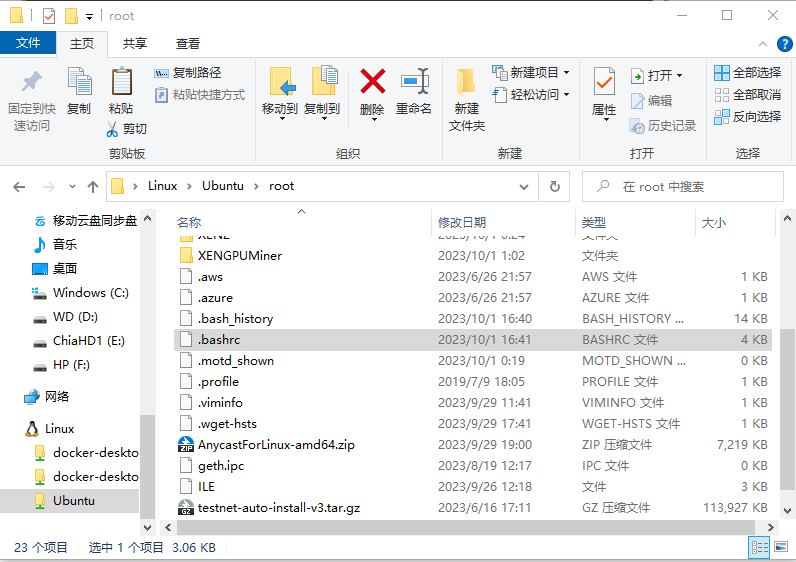Open Windows (C:) drive

[x=80, y=293]
